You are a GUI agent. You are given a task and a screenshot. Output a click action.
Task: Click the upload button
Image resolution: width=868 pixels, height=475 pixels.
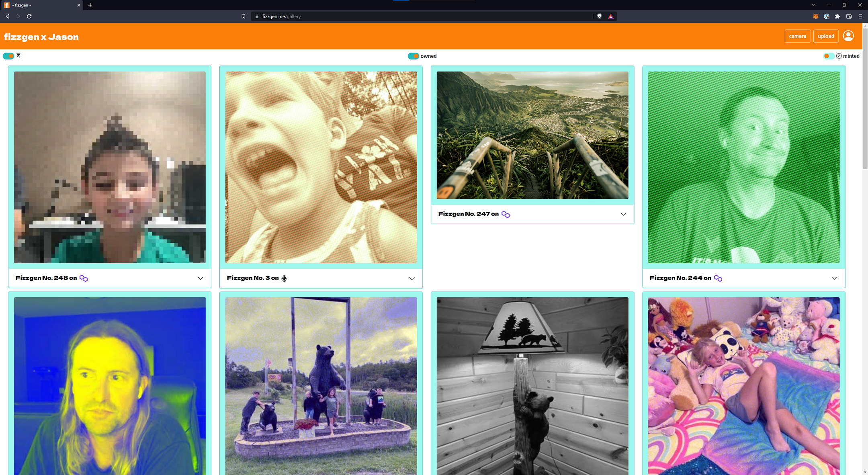(x=826, y=36)
